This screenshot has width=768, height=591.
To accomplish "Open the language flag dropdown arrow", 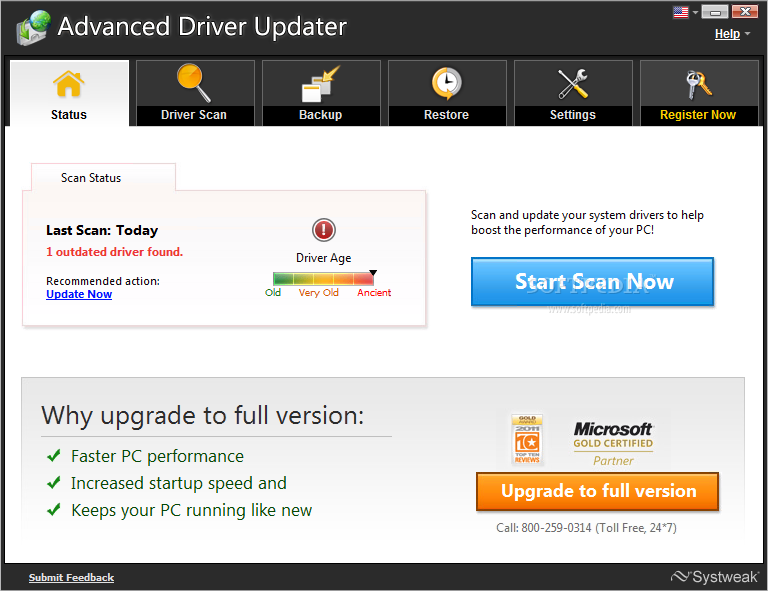I will click(695, 13).
